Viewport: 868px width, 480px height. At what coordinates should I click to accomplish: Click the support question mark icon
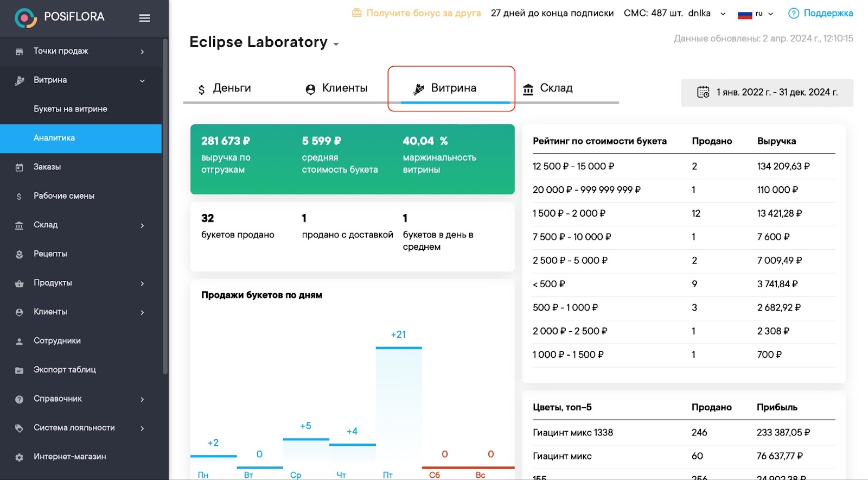coord(794,14)
